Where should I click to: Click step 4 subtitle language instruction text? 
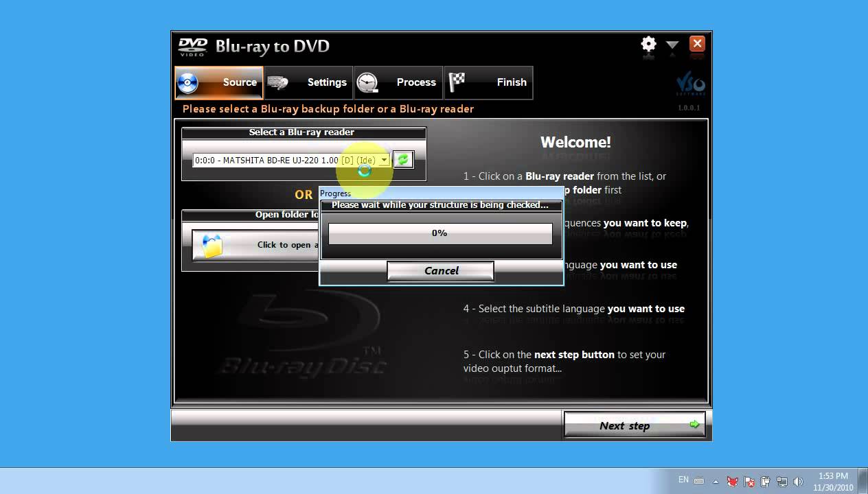tap(574, 309)
